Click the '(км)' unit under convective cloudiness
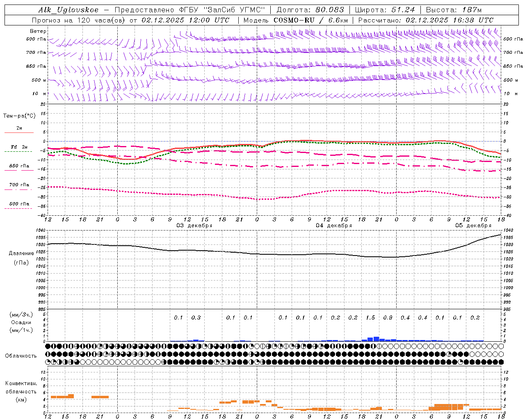 tap(21, 399)
